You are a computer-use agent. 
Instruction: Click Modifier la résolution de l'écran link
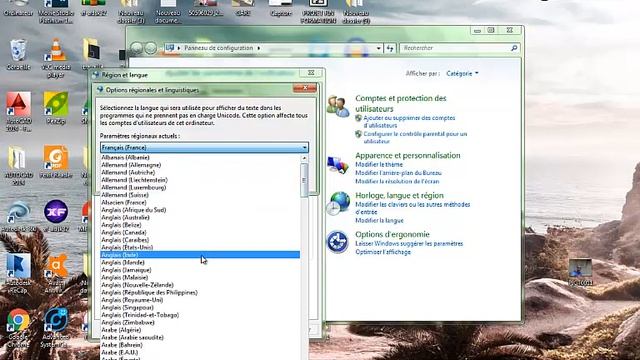(x=397, y=181)
